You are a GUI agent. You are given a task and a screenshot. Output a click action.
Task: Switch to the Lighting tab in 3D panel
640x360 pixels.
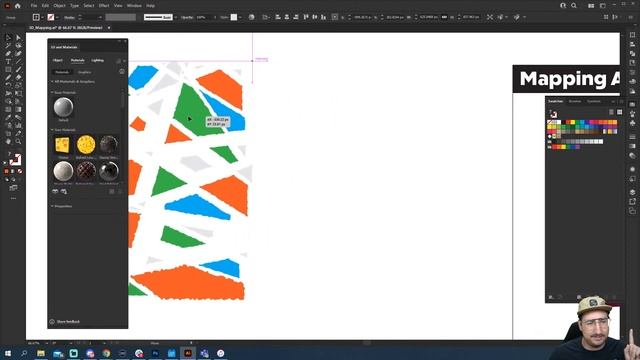pyautogui.click(x=98, y=60)
